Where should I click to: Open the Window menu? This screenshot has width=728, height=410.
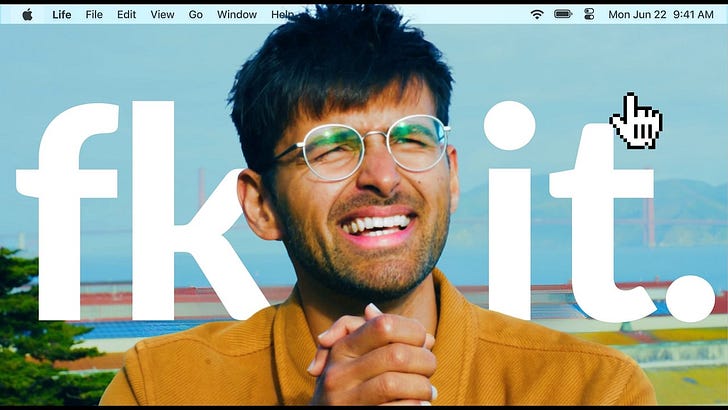[237, 15]
